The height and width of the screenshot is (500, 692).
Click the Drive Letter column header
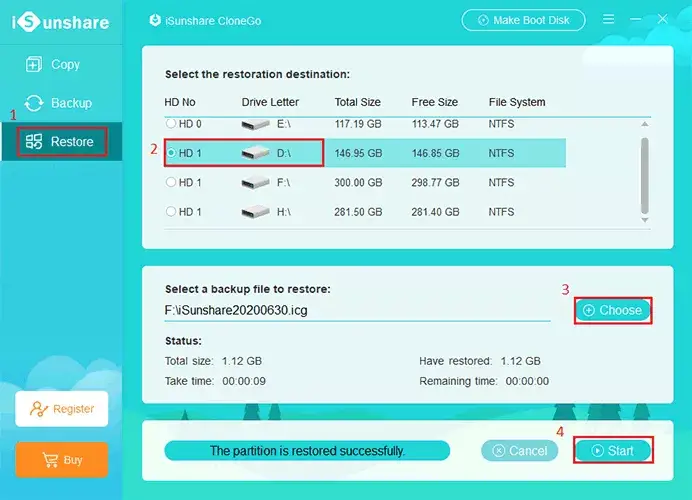[270, 102]
